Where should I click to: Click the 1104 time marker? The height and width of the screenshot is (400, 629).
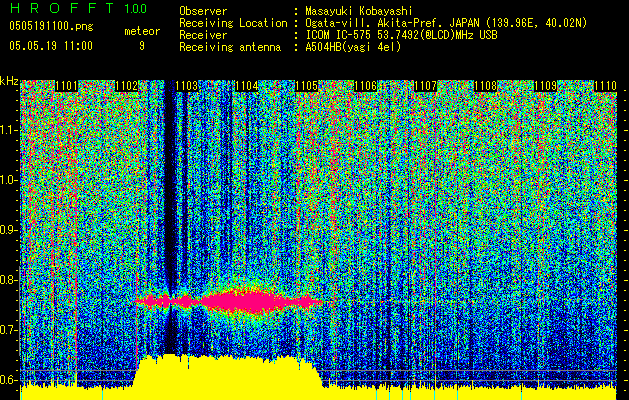coord(246,86)
